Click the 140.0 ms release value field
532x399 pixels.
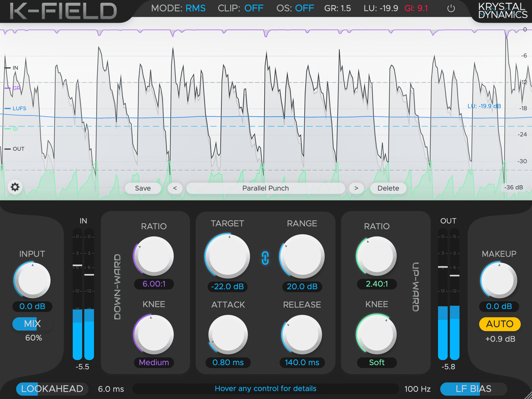pyautogui.click(x=302, y=362)
